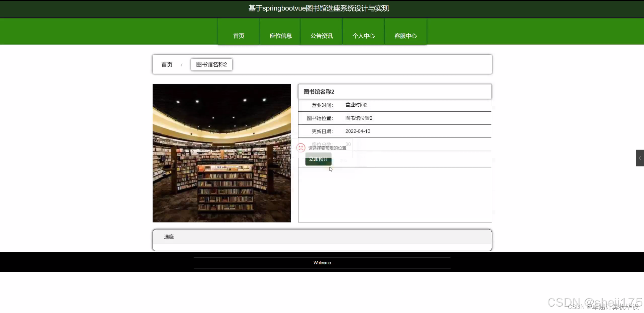Click the 营业时间2 value
This screenshot has height=313, width=644.
click(x=356, y=105)
